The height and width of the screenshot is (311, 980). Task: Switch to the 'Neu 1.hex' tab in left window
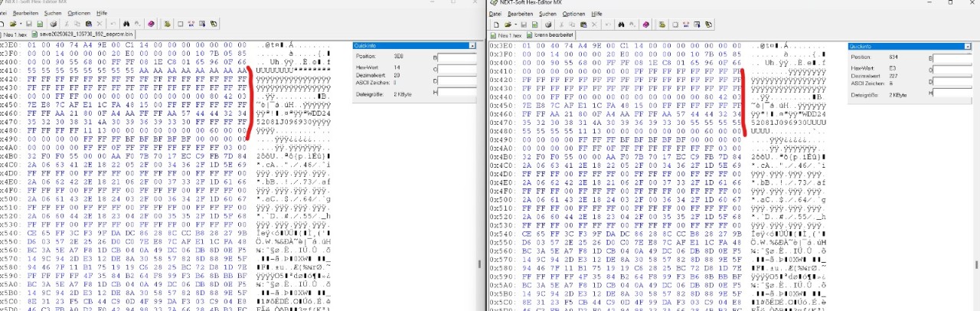point(17,35)
